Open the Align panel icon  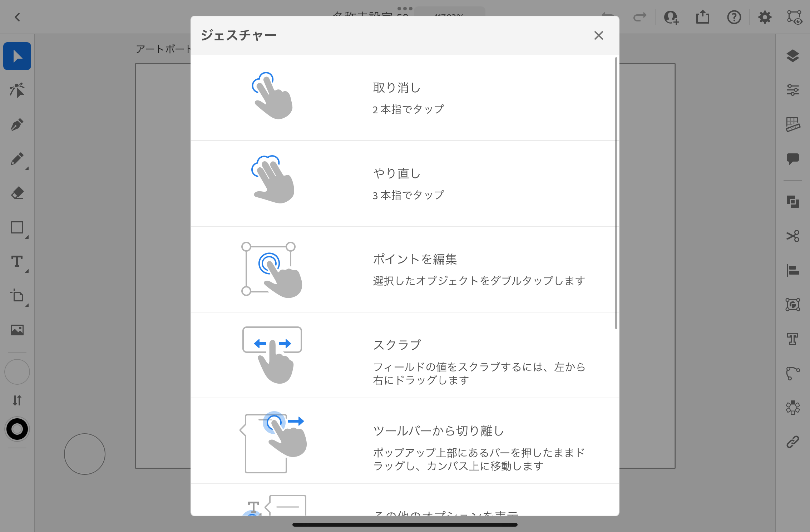coord(792,270)
